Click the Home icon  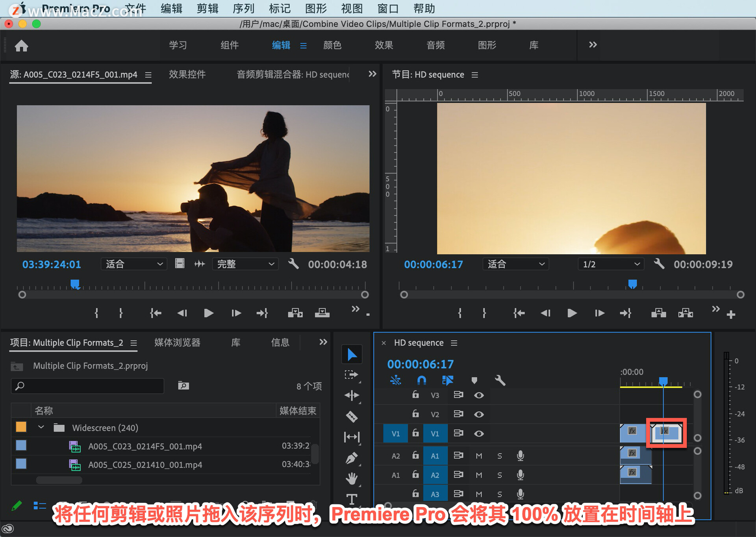point(21,46)
